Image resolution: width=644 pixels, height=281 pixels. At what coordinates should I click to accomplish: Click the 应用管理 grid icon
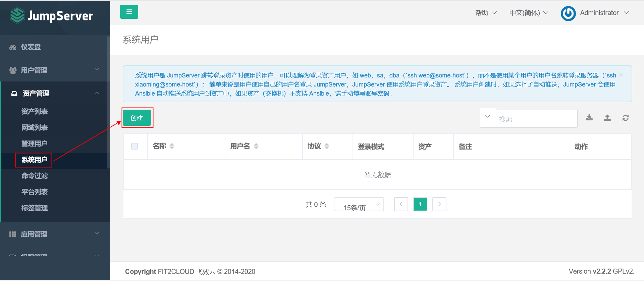(x=13, y=234)
